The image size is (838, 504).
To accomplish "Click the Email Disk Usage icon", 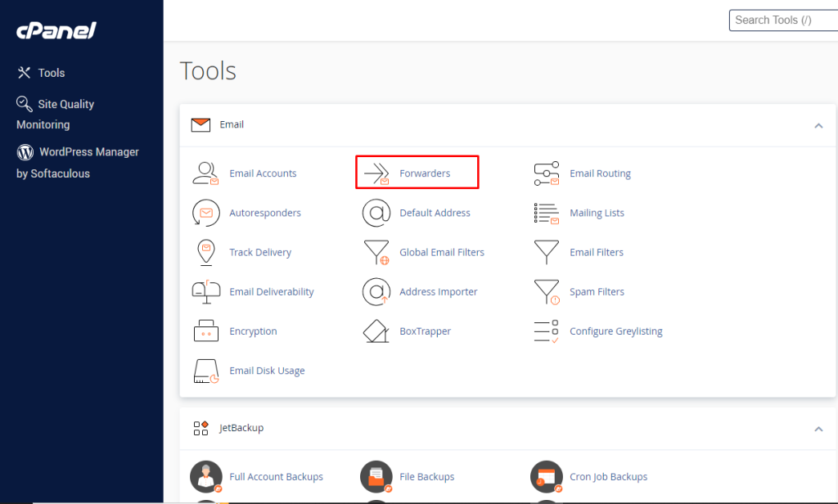I will coord(205,370).
